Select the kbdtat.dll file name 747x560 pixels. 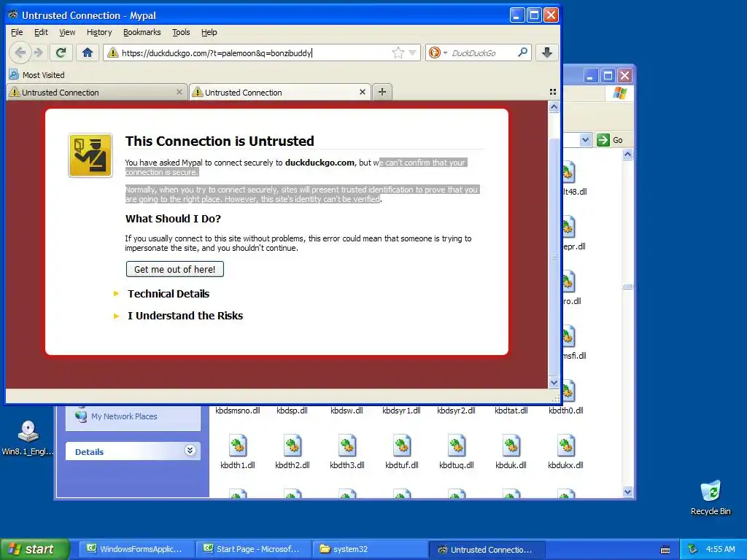click(x=511, y=411)
